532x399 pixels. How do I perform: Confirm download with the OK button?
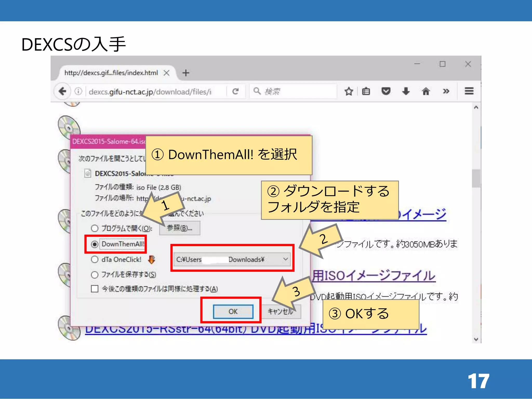pos(233,311)
